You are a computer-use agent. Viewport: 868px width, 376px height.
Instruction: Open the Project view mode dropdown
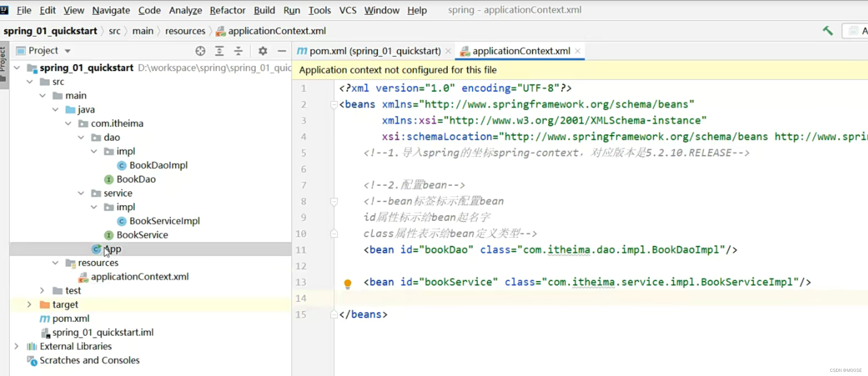(67, 50)
